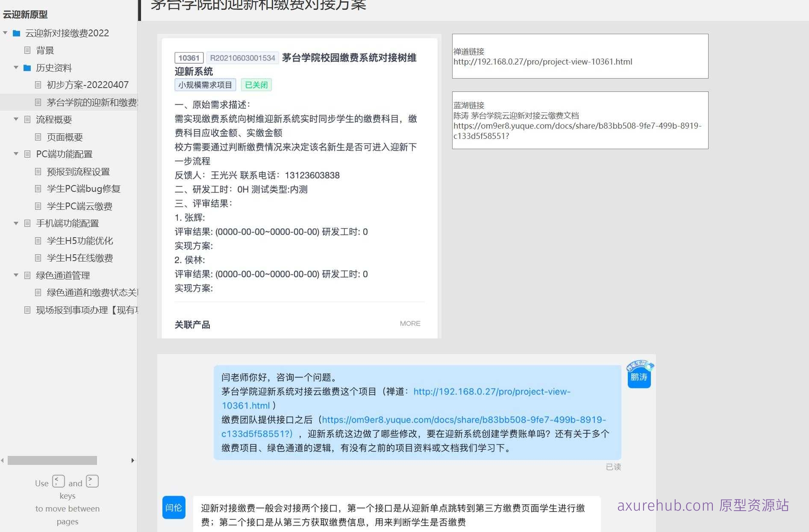
Task: Click the 闫伦 avatar next to the reply
Action: click(x=173, y=508)
